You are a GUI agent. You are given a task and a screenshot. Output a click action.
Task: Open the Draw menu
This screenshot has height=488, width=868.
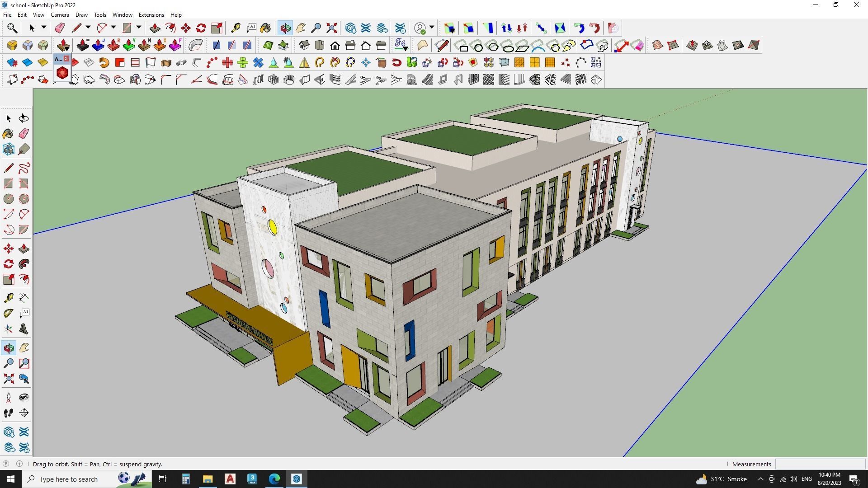81,15
